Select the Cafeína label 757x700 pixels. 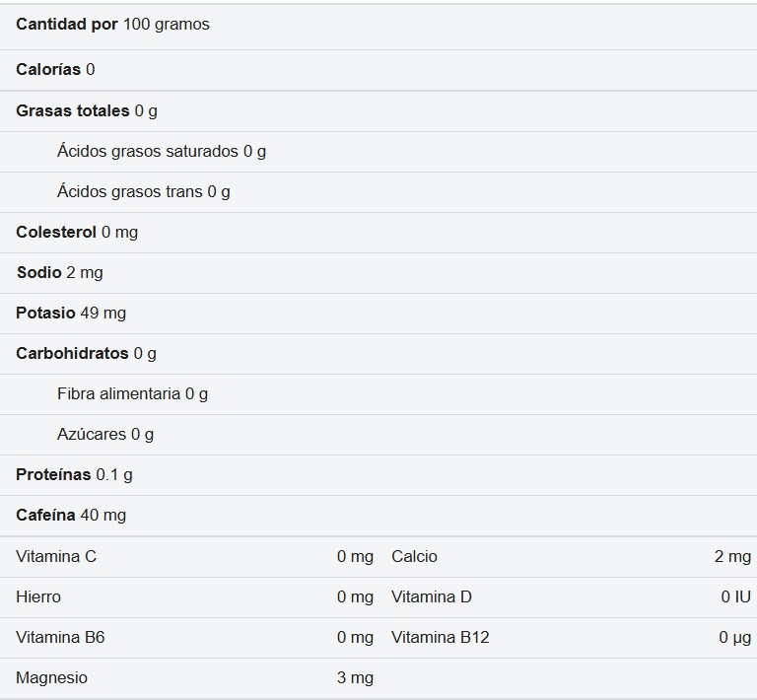[45, 516]
